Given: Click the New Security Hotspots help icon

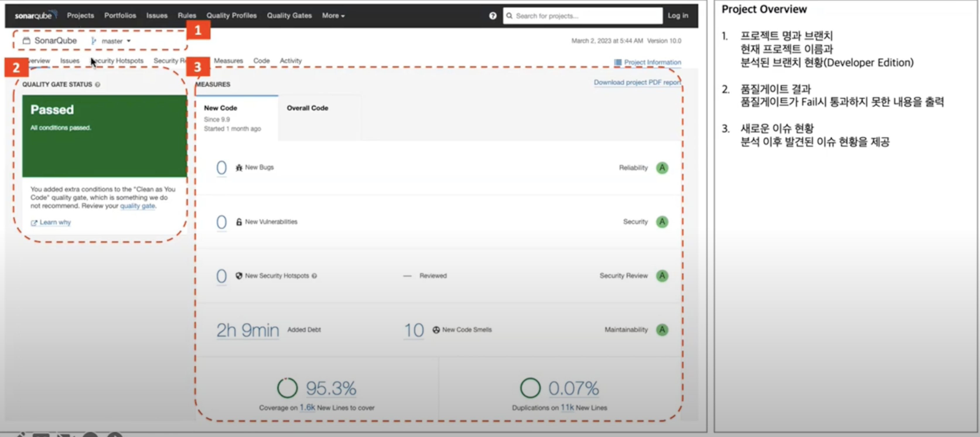Looking at the screenshot, I should pos(314,276).
